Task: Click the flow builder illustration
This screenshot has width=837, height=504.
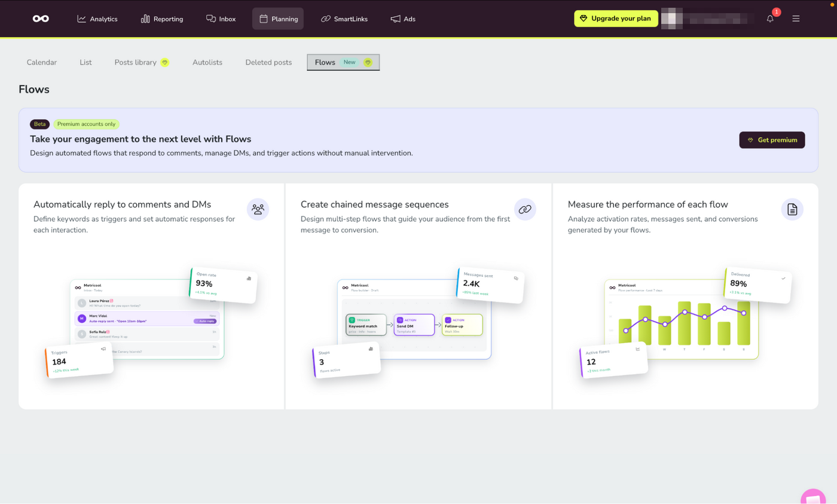Action: 418,322
